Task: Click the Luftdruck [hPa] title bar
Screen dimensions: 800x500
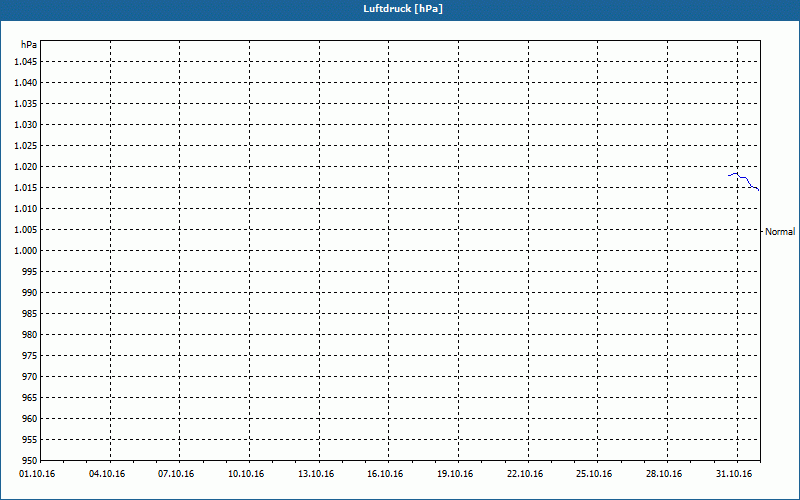Action: pos(400,10)
